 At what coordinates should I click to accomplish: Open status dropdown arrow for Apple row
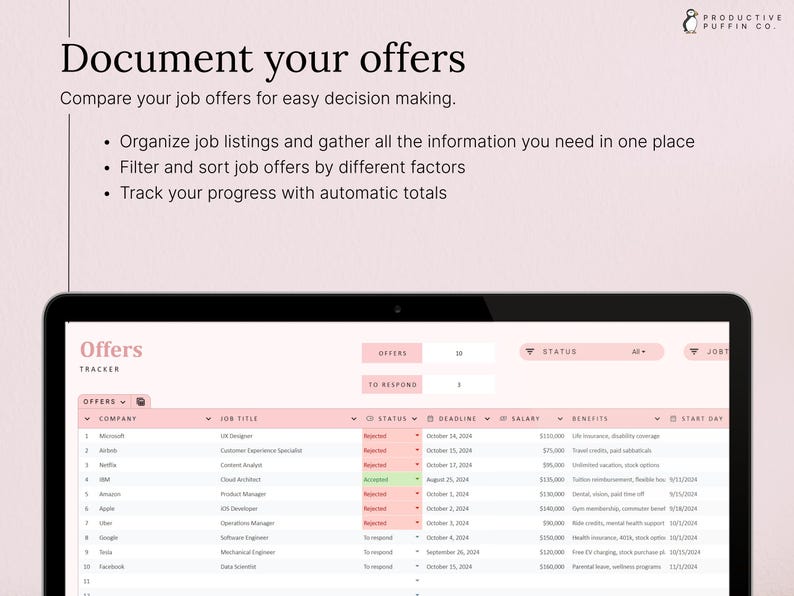pos(417,508)
